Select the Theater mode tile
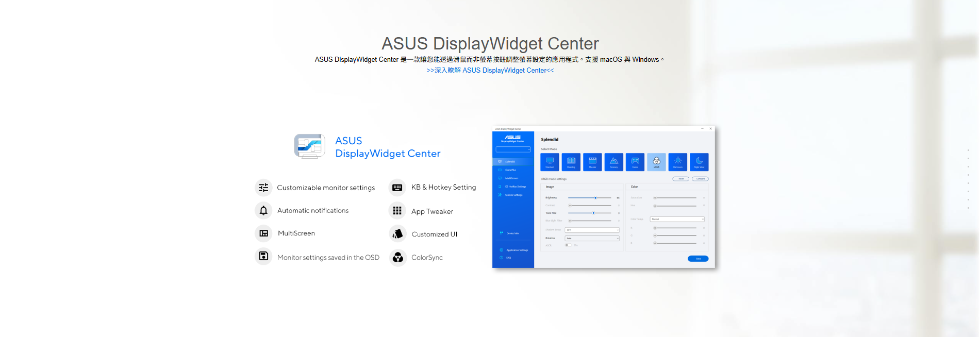Image resolution: width=980 pixels, height=337 pixels. pyautogui.click(x=592, y=162)
